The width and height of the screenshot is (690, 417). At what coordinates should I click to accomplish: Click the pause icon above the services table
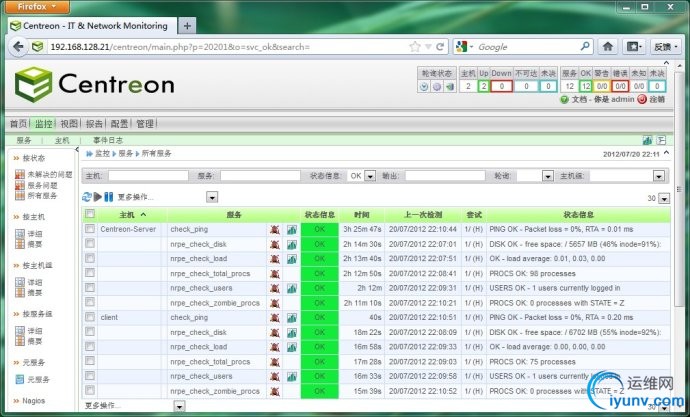pyautogui.click(x=109, y=197)
